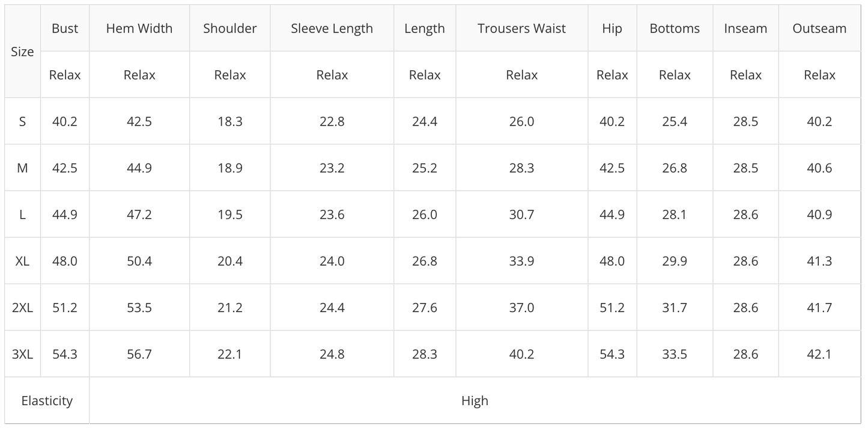This screenshot has height=428, width=868.
Task: Click the Outseam column header
Action: click(x=819, y=28)
